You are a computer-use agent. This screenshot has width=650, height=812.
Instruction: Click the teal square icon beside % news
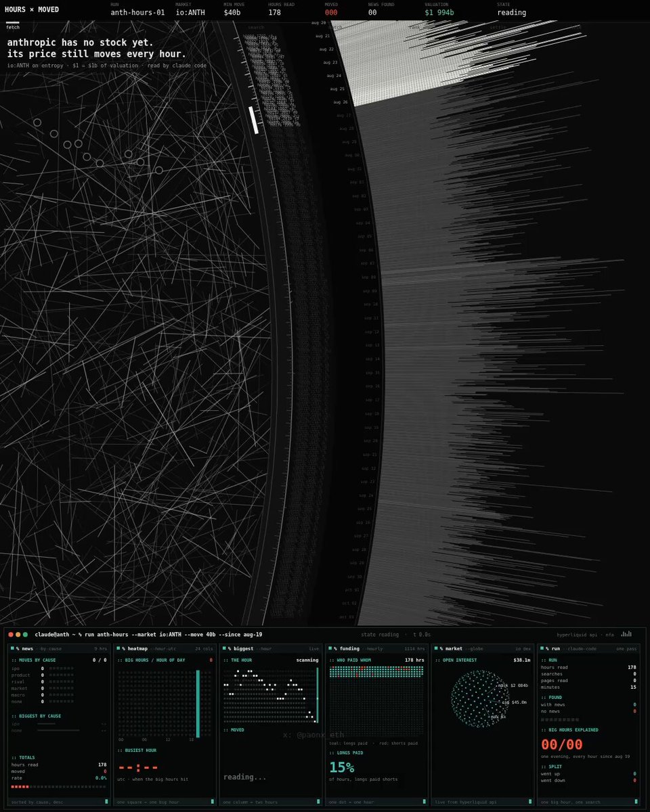click(12, 648)
